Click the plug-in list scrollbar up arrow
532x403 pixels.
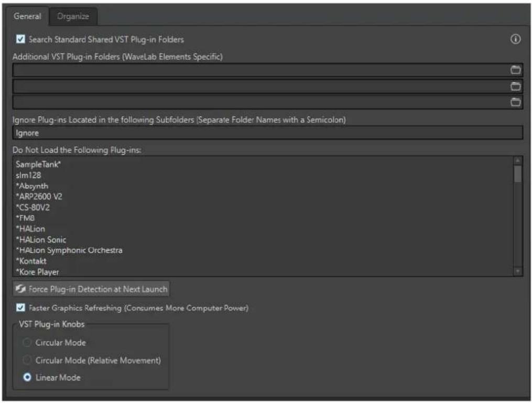517,161
